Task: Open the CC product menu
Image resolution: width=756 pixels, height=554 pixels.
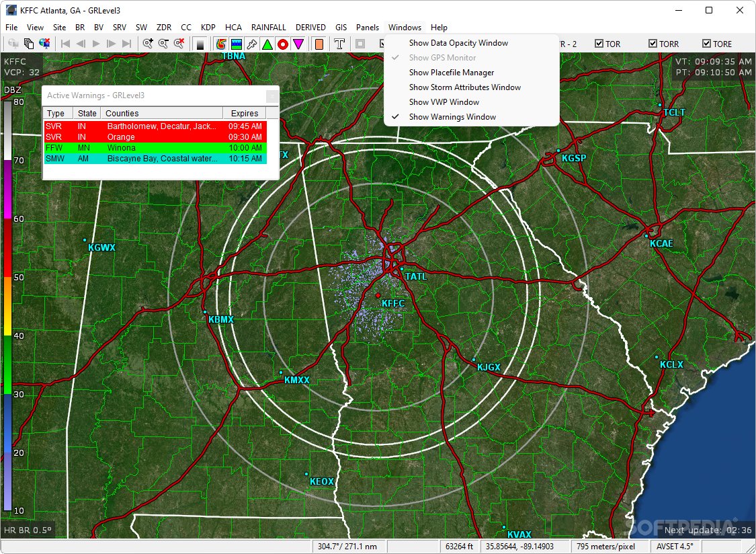Action: 186,28
